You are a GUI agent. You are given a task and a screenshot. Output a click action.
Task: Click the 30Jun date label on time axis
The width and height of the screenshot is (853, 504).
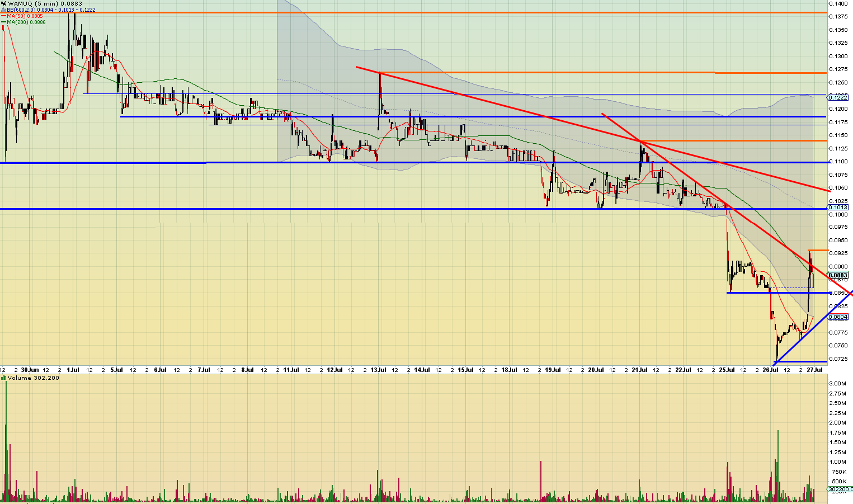point(30,370)
